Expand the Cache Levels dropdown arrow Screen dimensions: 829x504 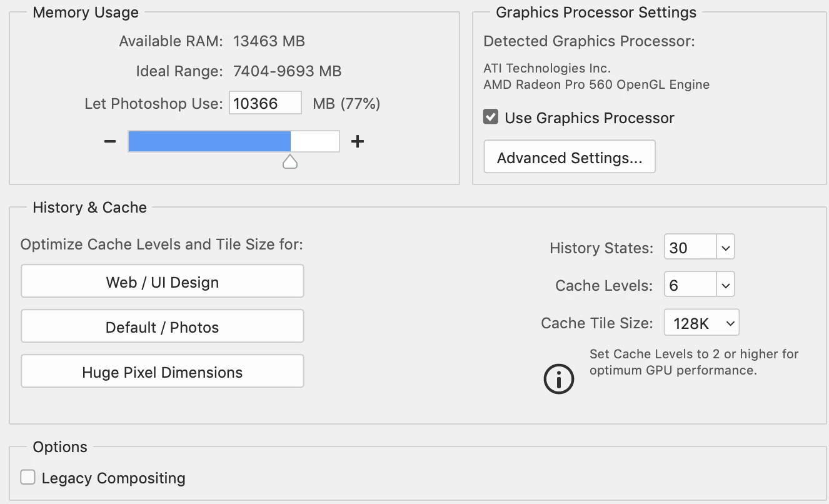pyautogui.click(x=725, y=286)
